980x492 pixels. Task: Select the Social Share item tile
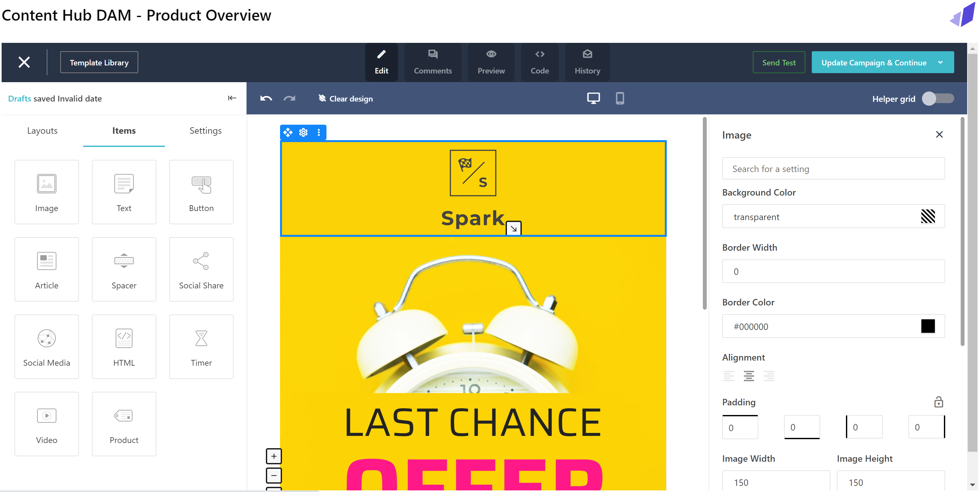coord(201,270)
